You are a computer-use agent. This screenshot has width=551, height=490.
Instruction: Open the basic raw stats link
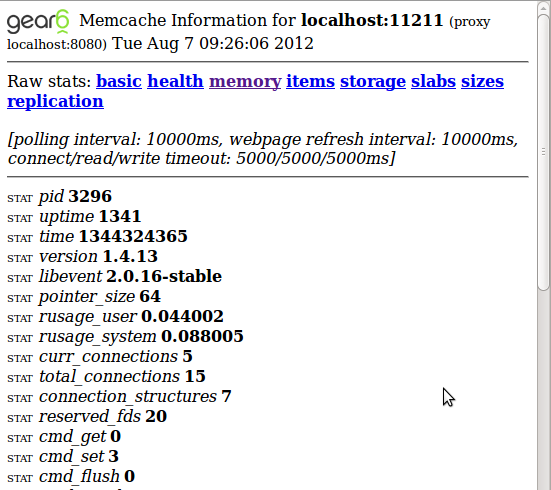pos(119,81)
